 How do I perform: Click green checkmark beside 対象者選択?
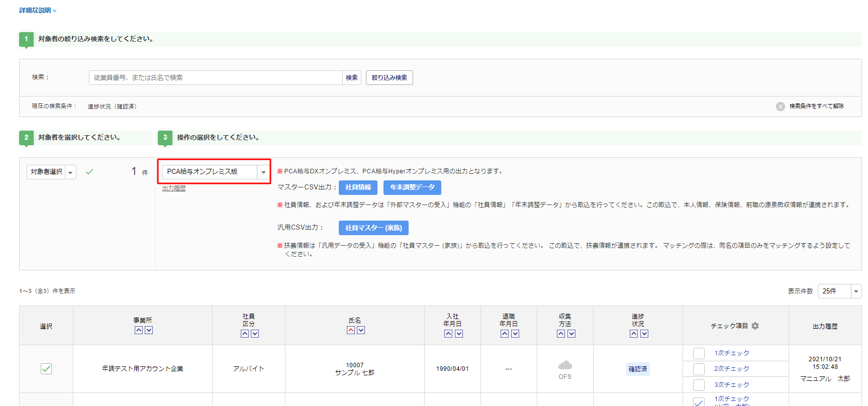tap(89, 172)
